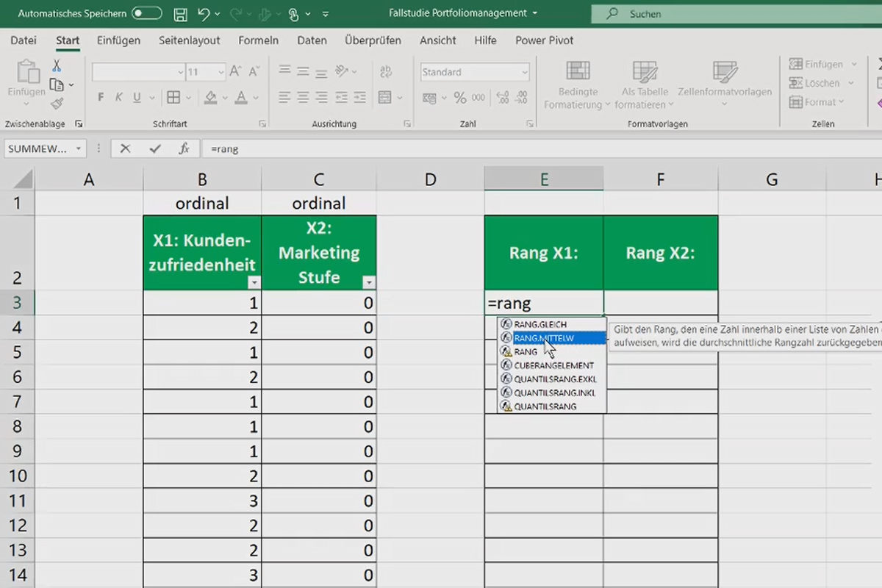Open the Datei tab

[24, 40]
